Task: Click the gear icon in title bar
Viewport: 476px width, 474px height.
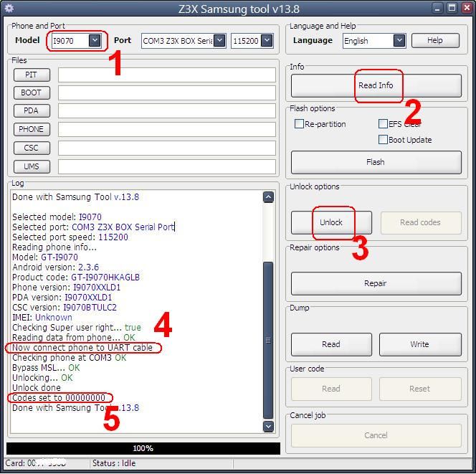Action: (9, 8)
